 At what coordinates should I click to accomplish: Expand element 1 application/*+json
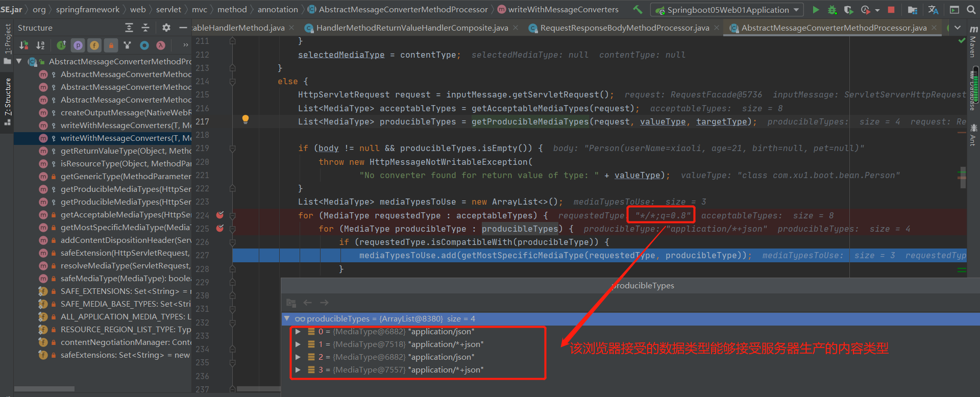pyautogui.click(x=298, y=344)
